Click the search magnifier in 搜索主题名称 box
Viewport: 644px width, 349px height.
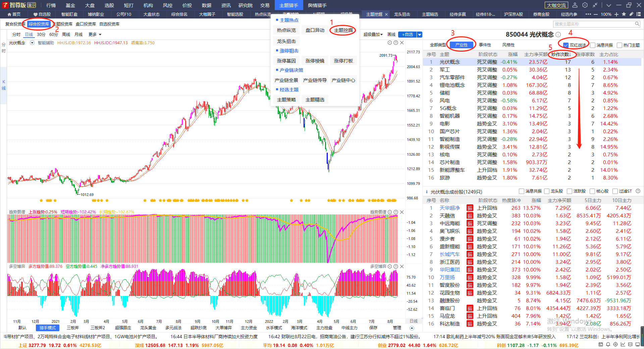point(637,24)
